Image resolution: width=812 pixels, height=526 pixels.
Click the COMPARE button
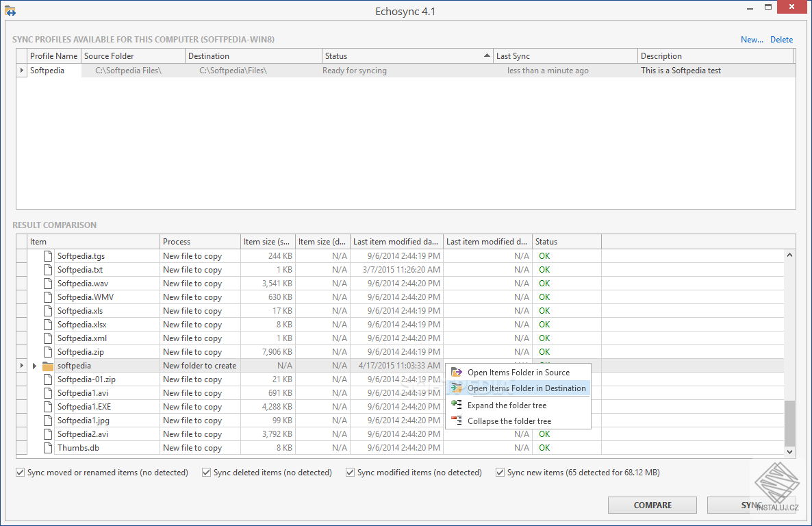click(652, 505)
